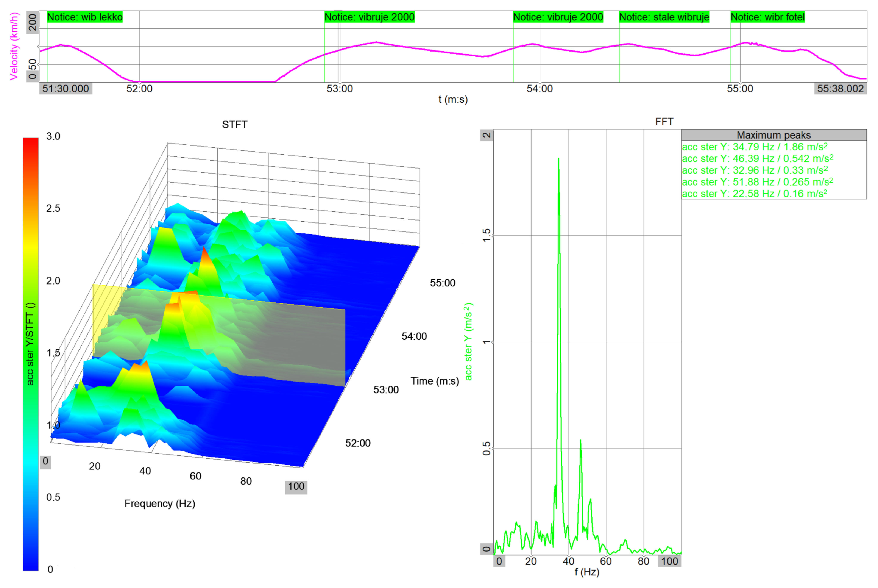Click the FFT frequency axis maximum 100
This screenshot has width=878, height=588.
669,561
